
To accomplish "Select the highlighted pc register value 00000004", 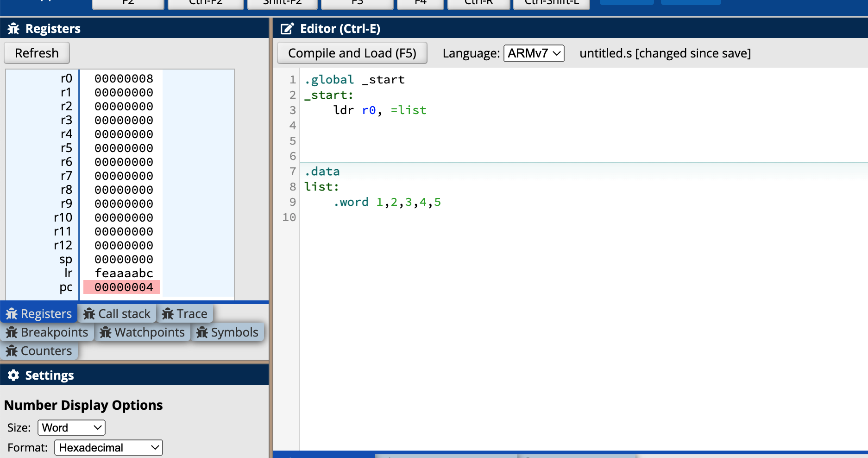I will tap(123, 287).
